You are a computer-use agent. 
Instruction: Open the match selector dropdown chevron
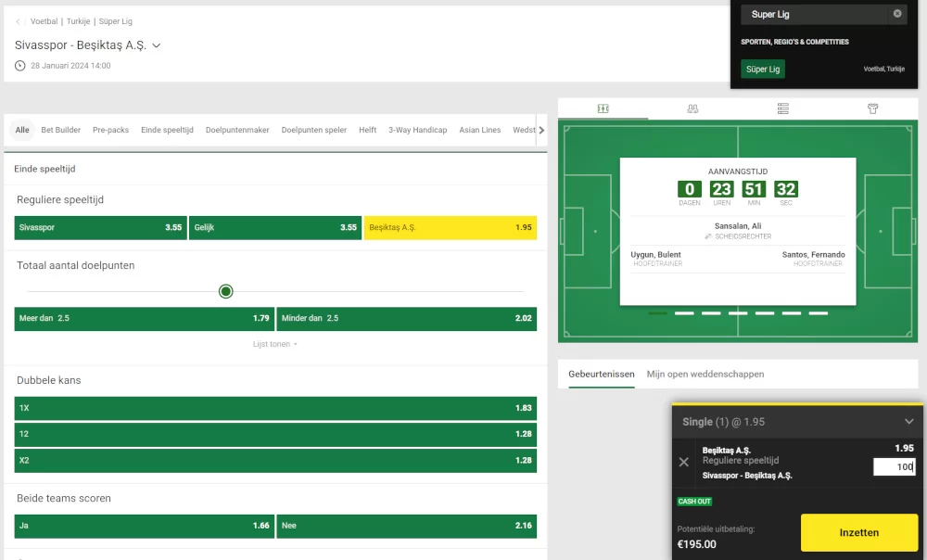pos(156,45)
